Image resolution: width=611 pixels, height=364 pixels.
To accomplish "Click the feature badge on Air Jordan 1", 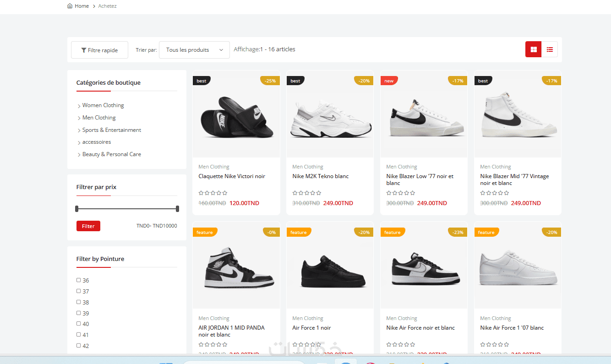I will (205, 232).
